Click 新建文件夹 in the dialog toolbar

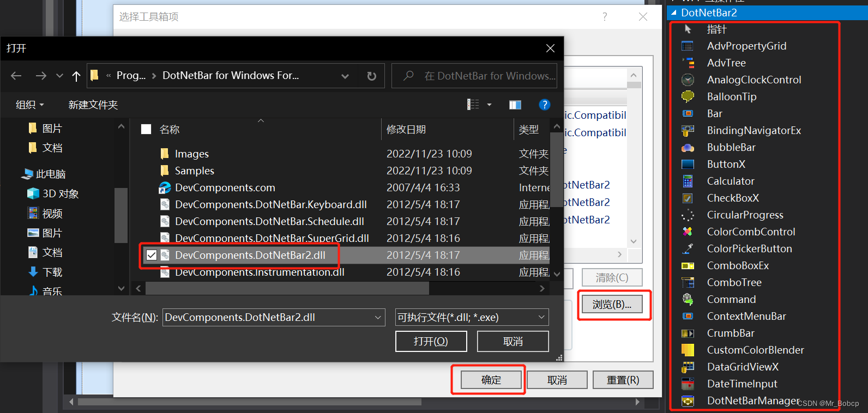click(x=93, y=105)
